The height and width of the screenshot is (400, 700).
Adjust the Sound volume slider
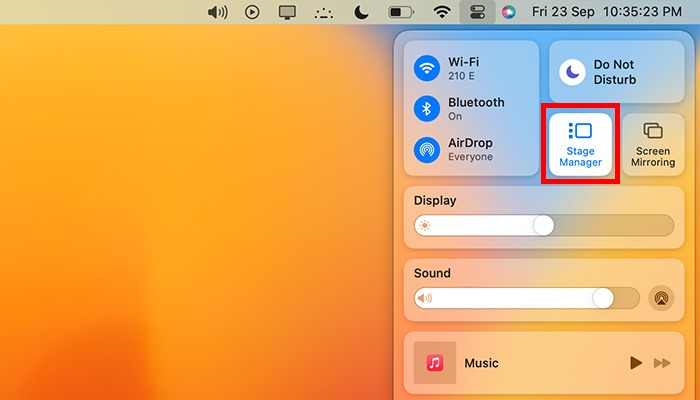pyautogui.click(x=527, y=298)
